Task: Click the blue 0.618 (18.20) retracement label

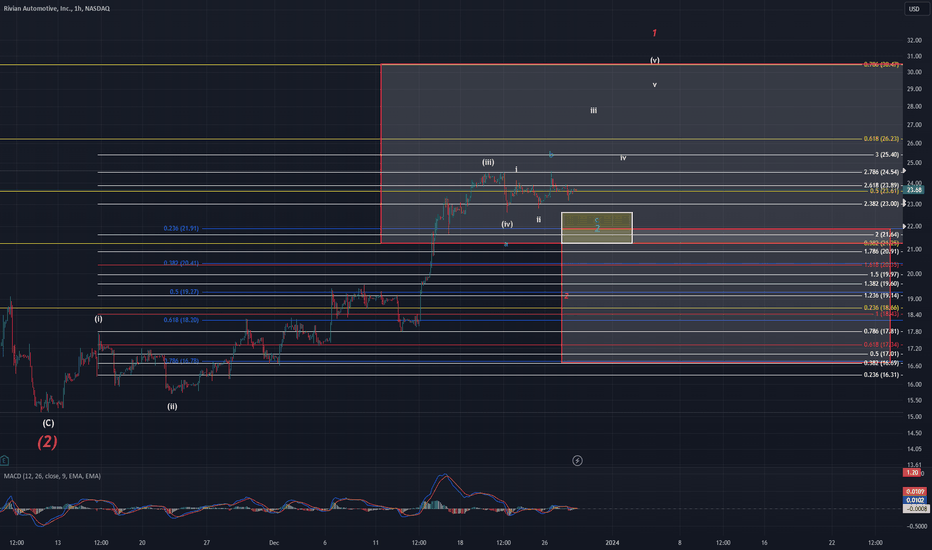Action: pos(181,320)
